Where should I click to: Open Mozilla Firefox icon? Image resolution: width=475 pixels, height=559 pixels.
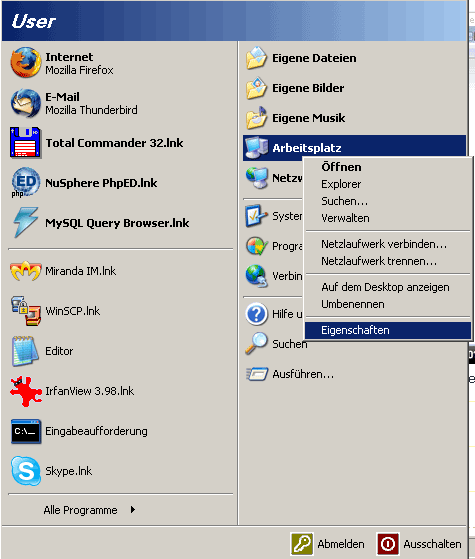pyautogui.click(x=25, y=63)
